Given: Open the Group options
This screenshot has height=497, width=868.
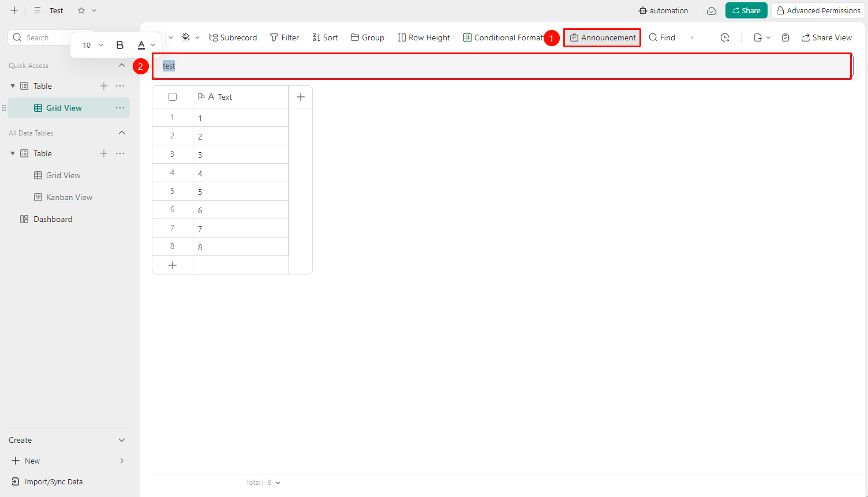Looking at the screenshot, I should coord(368,37).
